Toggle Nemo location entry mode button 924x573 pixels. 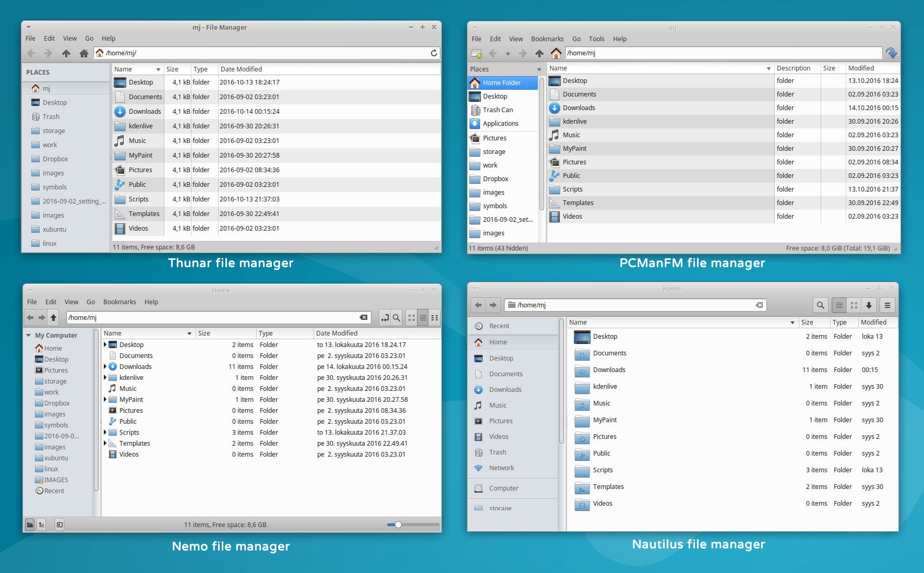coord(385,317)
